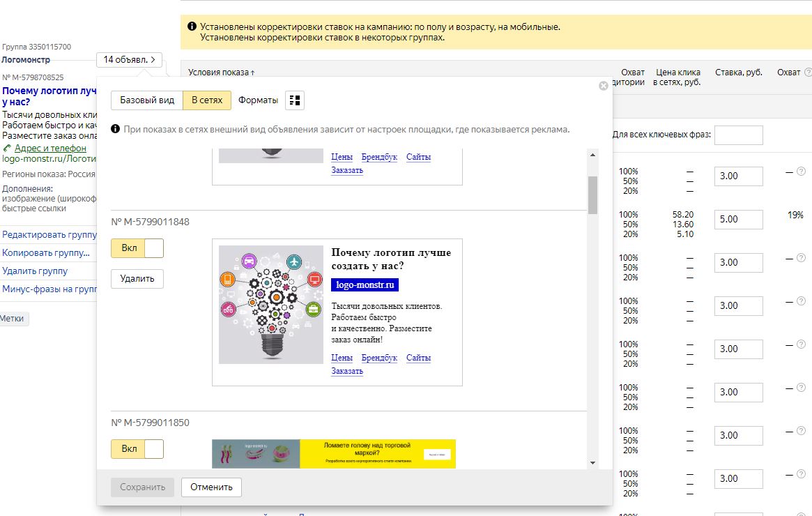Click scroll up arrow in the ad list
This screenshot has height=516, width=812.
click(x=592, y=155)
